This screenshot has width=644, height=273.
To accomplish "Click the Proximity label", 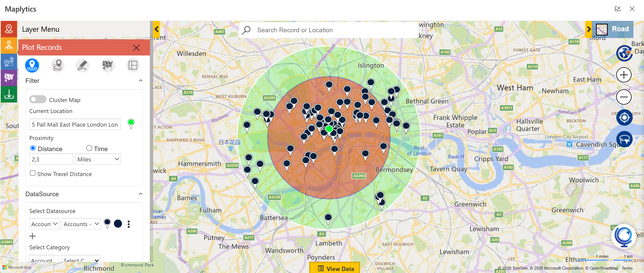I will coord(42,138).
